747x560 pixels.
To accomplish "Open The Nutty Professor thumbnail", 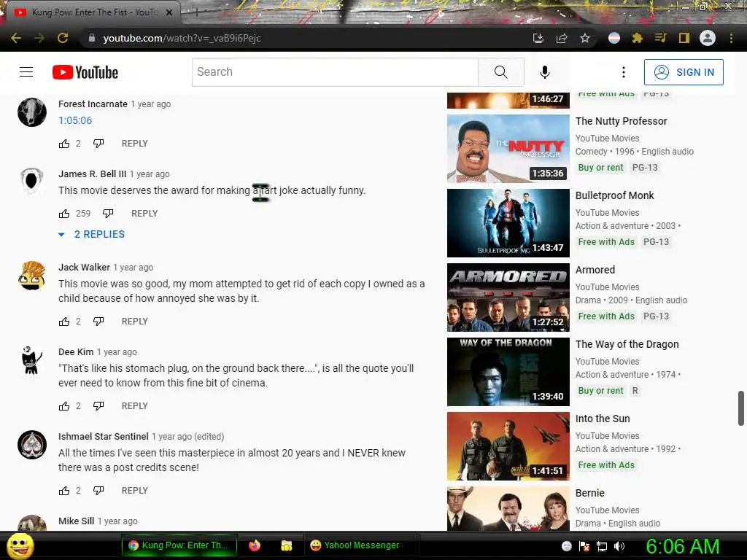I will (508, 149).
